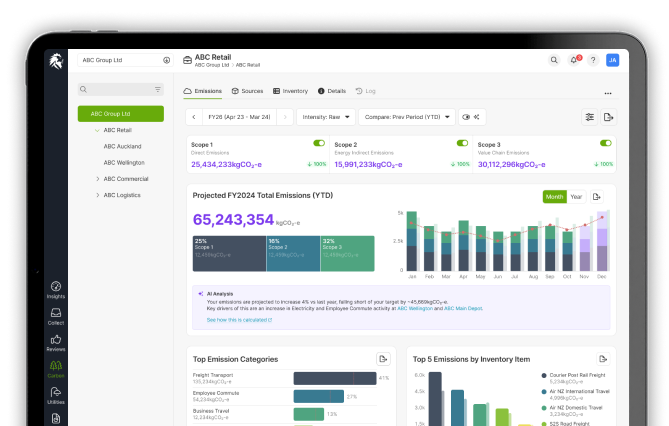Export the Projected FY2024 chart
The image size is (669, 426).
coord(596,197)
